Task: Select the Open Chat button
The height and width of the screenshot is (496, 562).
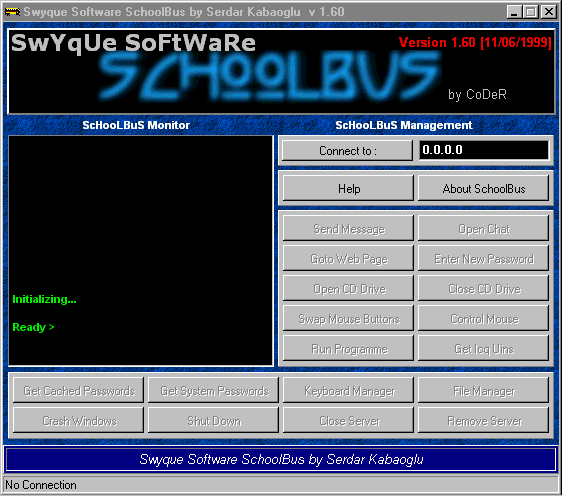Action: 484,228
